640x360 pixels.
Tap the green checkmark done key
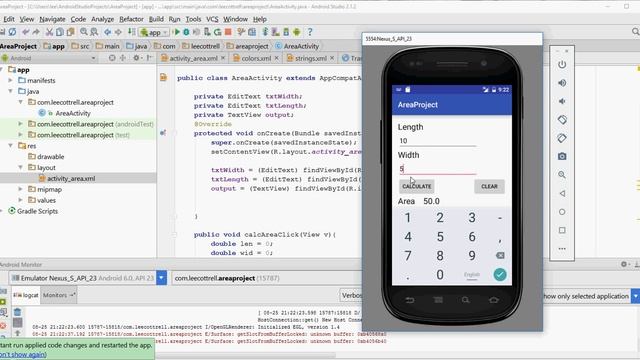click(500, 274)
